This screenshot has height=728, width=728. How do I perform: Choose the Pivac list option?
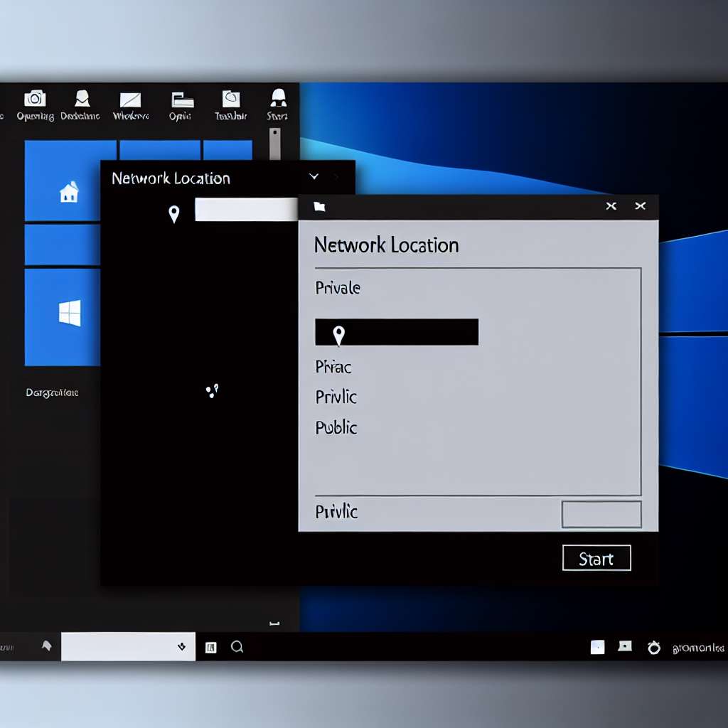333,367
